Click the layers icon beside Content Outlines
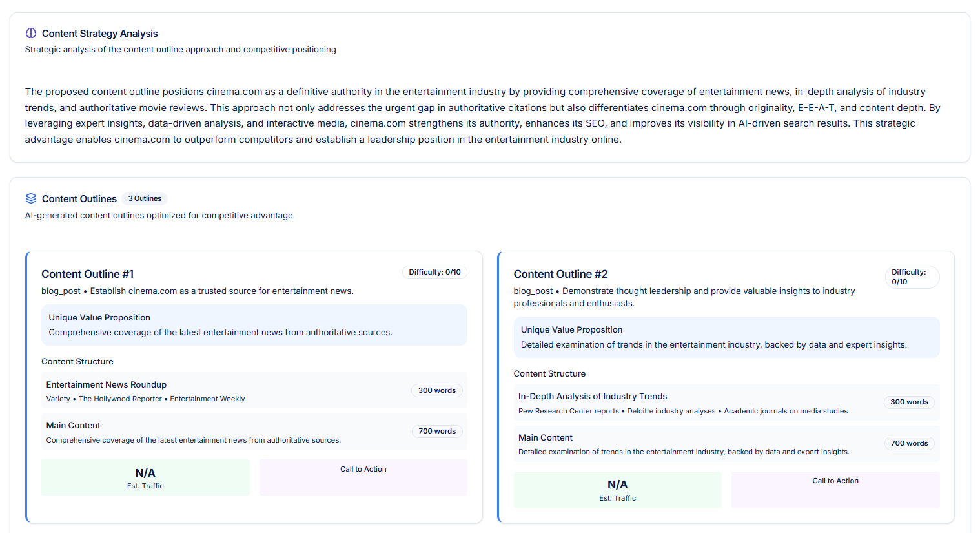The image size is (980, 533). (x=31, y=198)
